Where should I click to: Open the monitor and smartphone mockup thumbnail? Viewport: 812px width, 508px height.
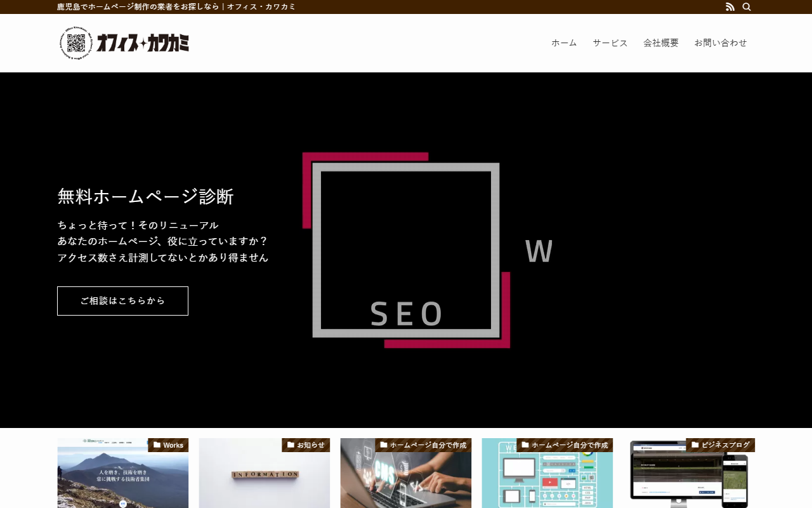688,479
